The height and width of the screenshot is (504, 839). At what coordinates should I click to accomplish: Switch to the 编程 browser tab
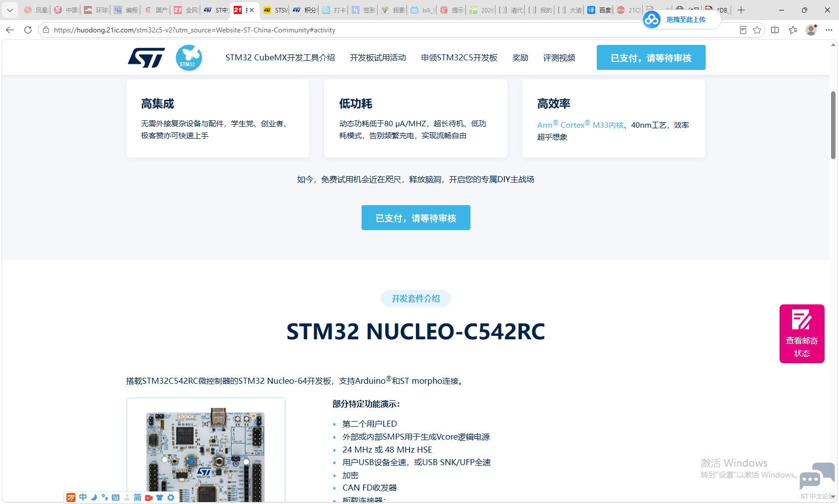[x=125, y=10]
